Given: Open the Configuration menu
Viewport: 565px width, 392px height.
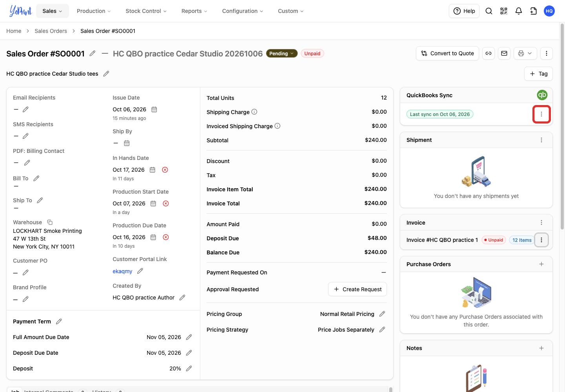Looking at the screenshot, I should (242, 11).
